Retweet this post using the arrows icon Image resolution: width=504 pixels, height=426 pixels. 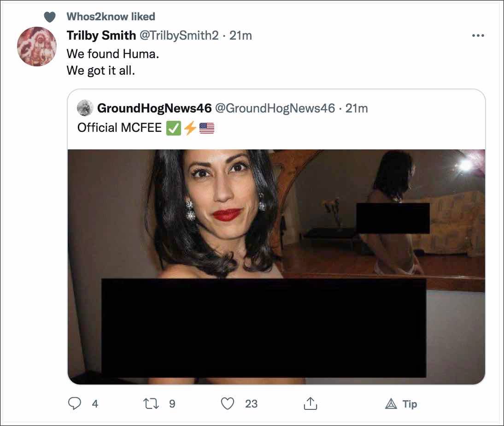150,404
